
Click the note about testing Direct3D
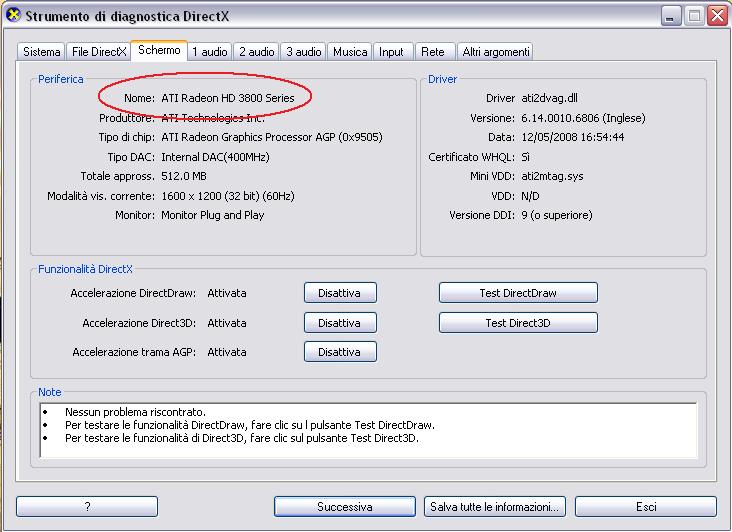pyautogui.click(x=242, y=438)
